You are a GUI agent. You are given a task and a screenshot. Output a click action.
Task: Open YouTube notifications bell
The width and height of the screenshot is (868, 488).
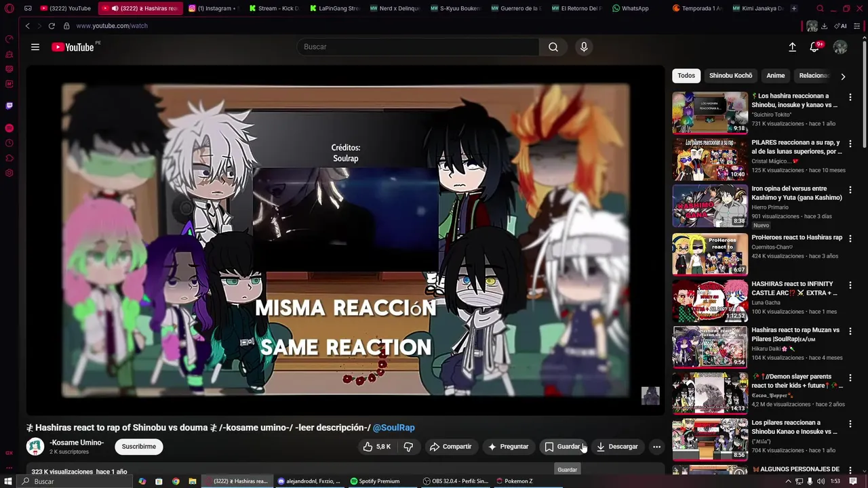[x=814, y=47]
